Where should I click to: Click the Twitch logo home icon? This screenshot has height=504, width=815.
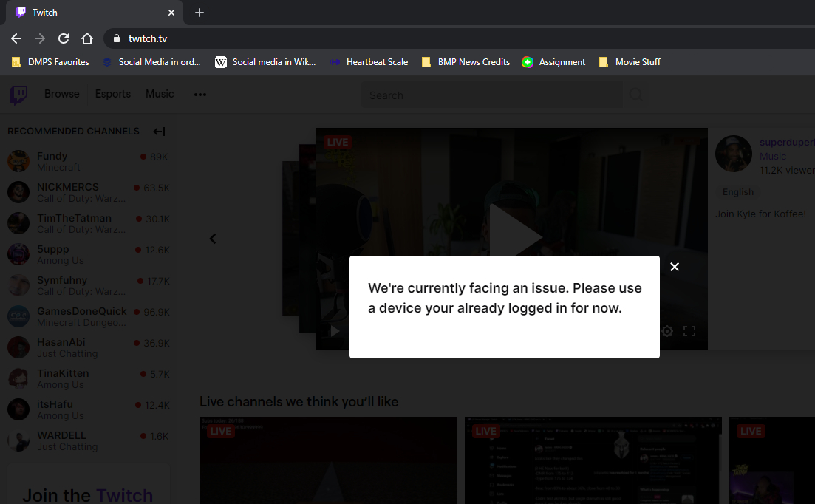click(18, 95)
